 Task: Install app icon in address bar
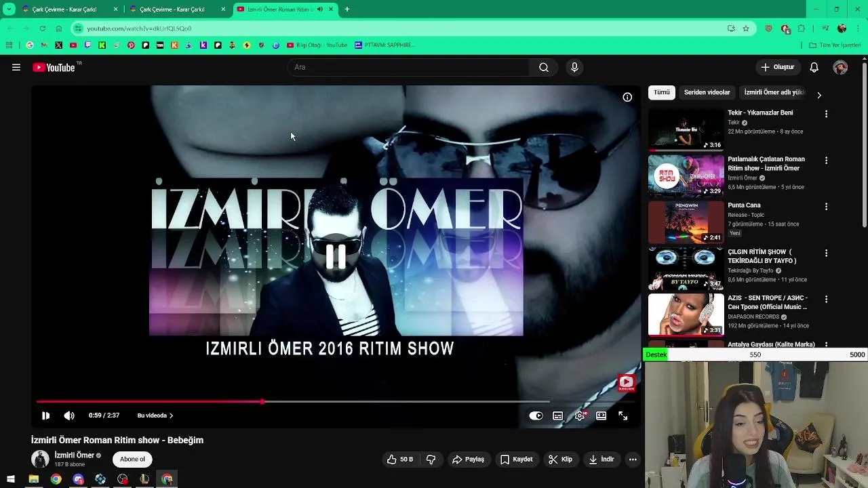(731, 28)
